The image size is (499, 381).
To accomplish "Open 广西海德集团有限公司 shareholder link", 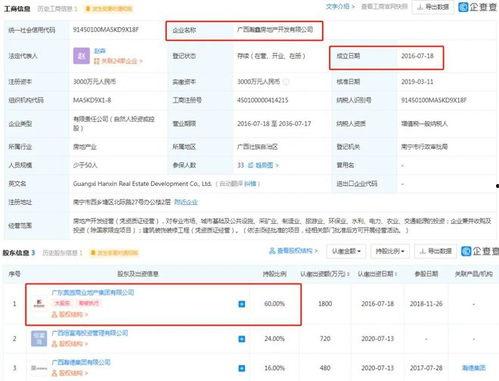I will [81, 362].
